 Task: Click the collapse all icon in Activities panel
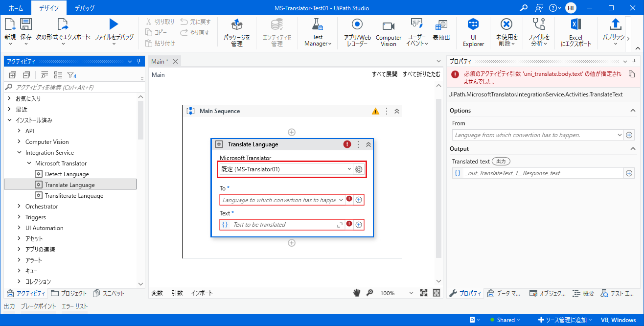point(26,75)
